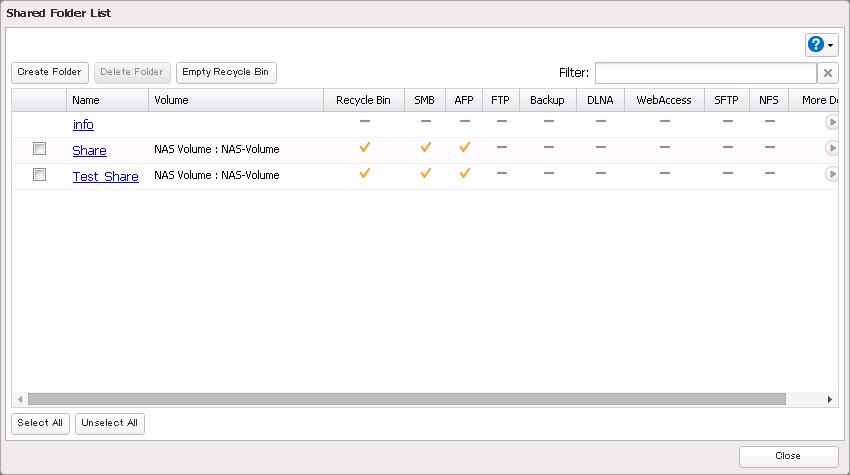Click the More Details arrow for Test_Share row

tap(831, 174)
